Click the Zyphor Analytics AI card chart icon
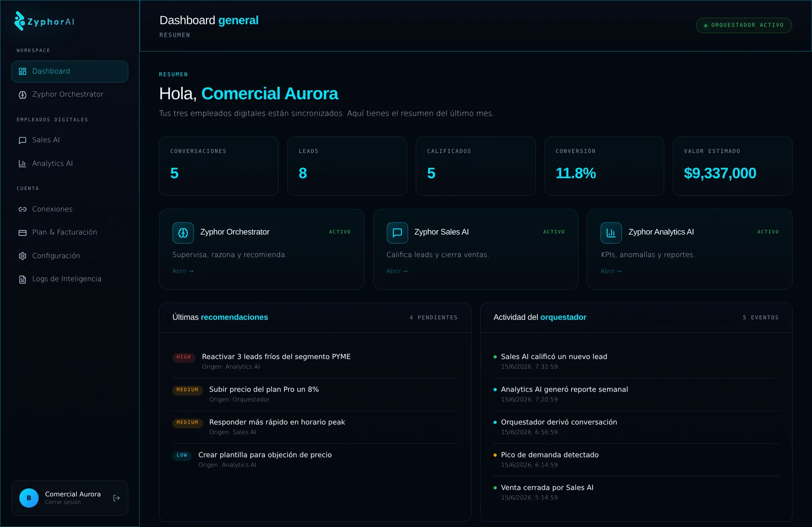This screenshot has height=527, width=812. (611, 233)
